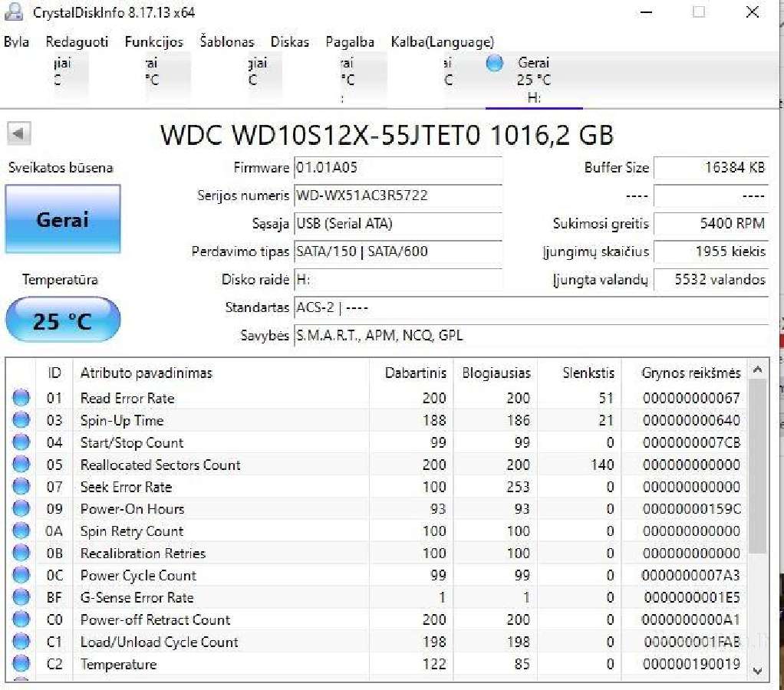Click raw value 00000000159C
This screenshot has width=784, height=690.
click(691, 509)
